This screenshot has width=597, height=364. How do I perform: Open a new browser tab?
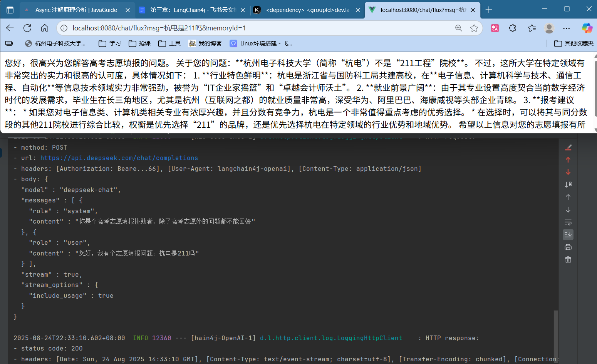pos(489,10)
